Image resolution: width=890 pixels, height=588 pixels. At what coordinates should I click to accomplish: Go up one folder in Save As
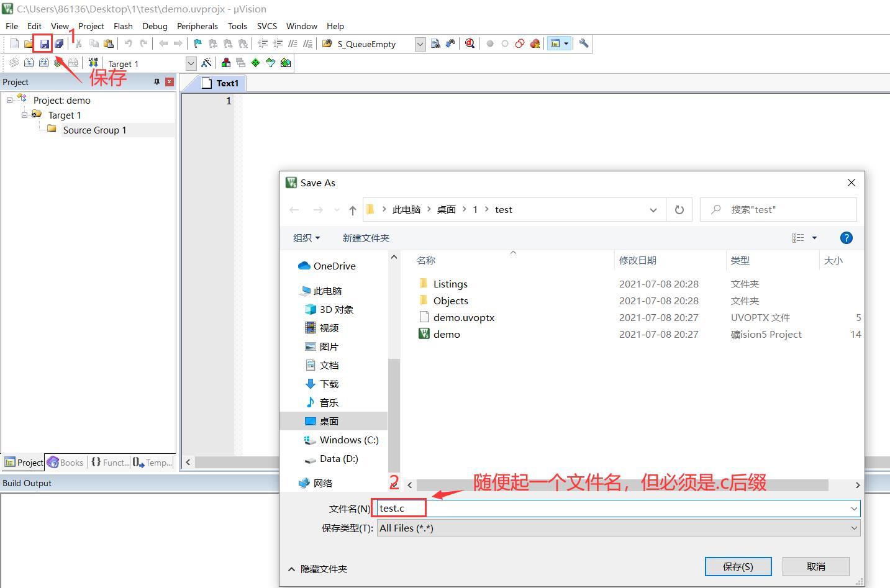pos(353,210)
